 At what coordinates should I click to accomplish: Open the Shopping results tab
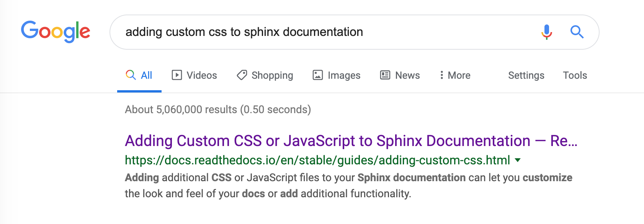[272, 75]
